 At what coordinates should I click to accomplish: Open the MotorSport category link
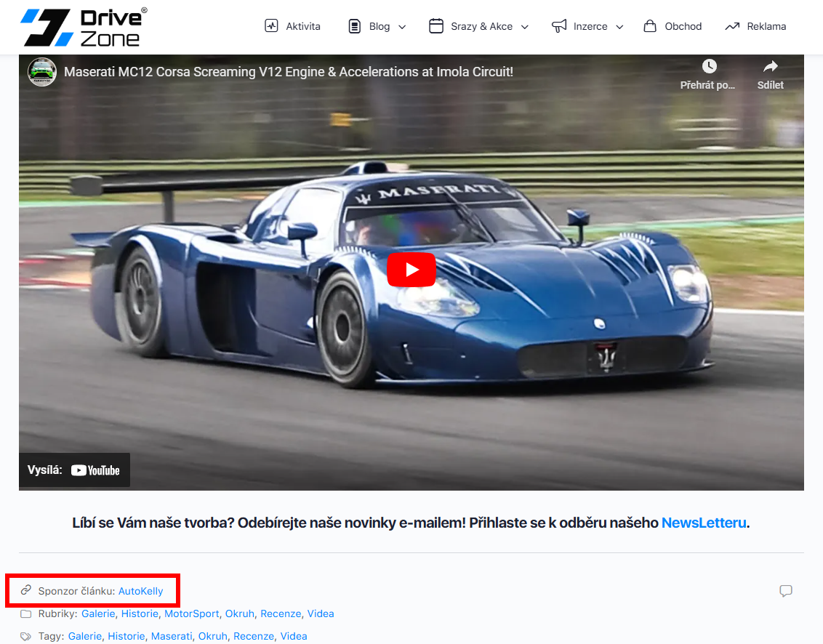point(192,613)
